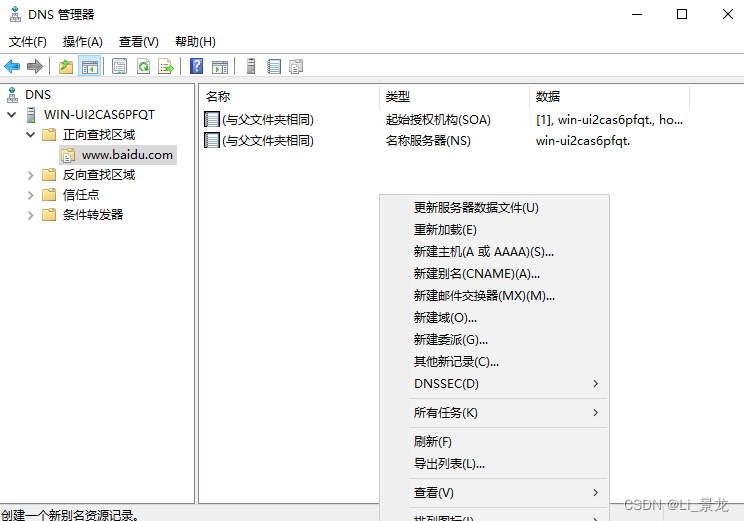Screen dimensions: 744x521
Task: Expand the 反向查找区域 node
Action: point(31,176)
